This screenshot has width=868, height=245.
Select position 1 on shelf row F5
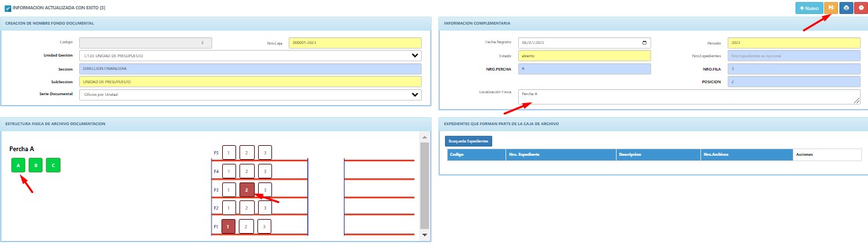click(x=229, y=152)
